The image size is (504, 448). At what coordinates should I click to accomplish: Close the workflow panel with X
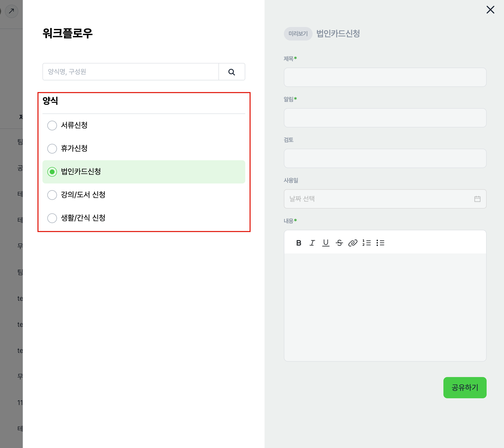pos(490,10)
